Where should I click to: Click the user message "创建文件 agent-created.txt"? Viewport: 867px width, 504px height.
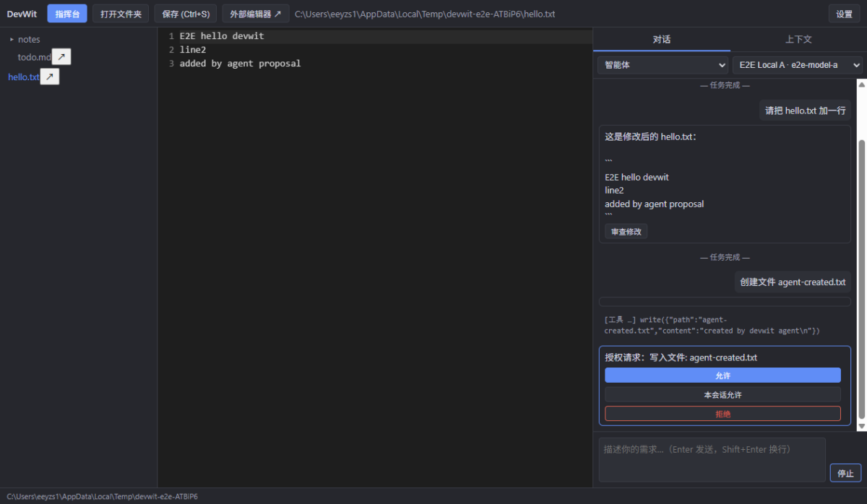pyautogui.click(x=793, y=282)
